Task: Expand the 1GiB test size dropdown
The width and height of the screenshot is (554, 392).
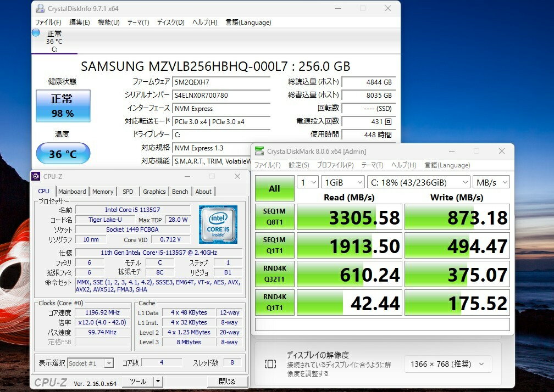Action: [342, 182]
